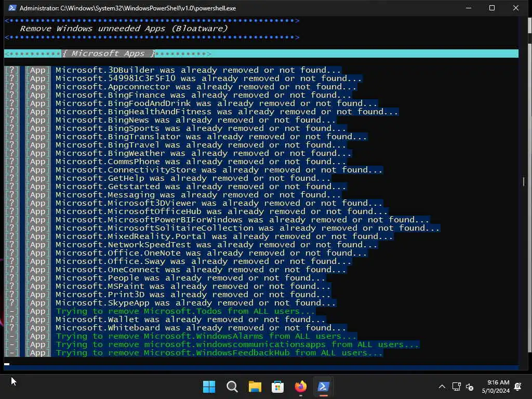Show hidden system tray icons

442,387
